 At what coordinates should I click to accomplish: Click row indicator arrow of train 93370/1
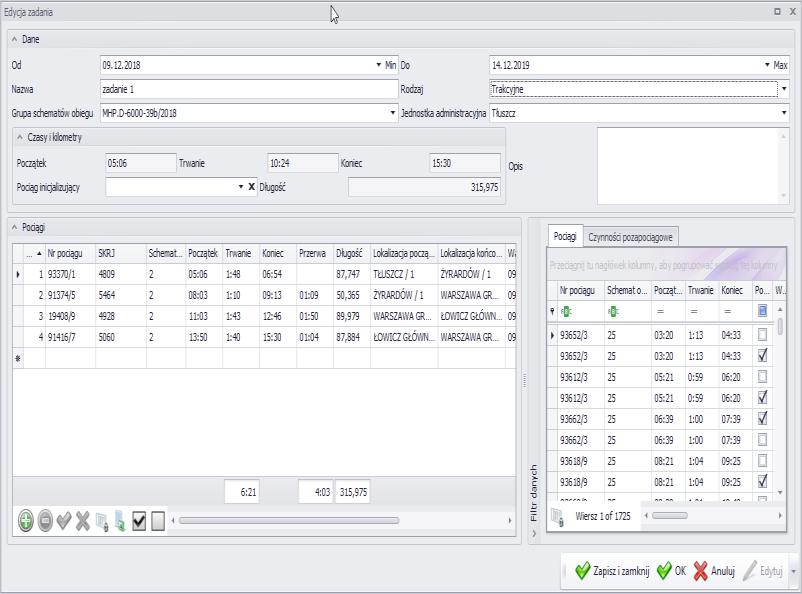[x=18, y=274]
